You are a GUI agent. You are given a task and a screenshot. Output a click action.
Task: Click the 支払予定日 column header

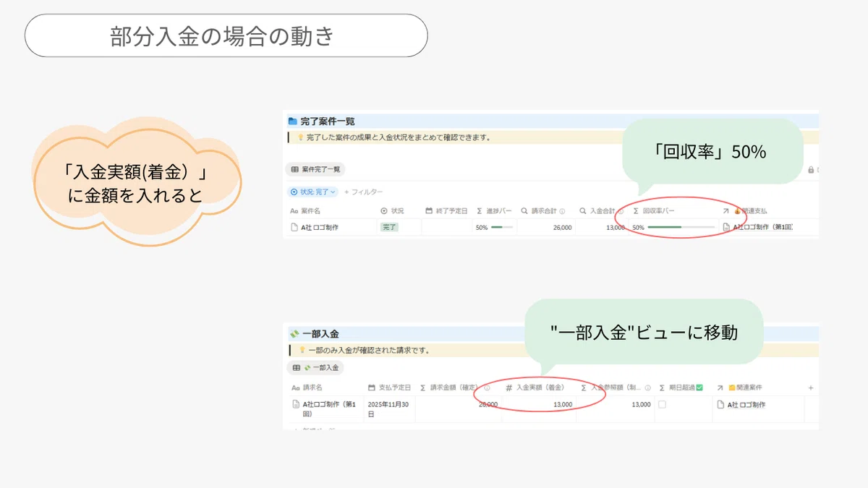pyautogui.click(x=390, y=388)
